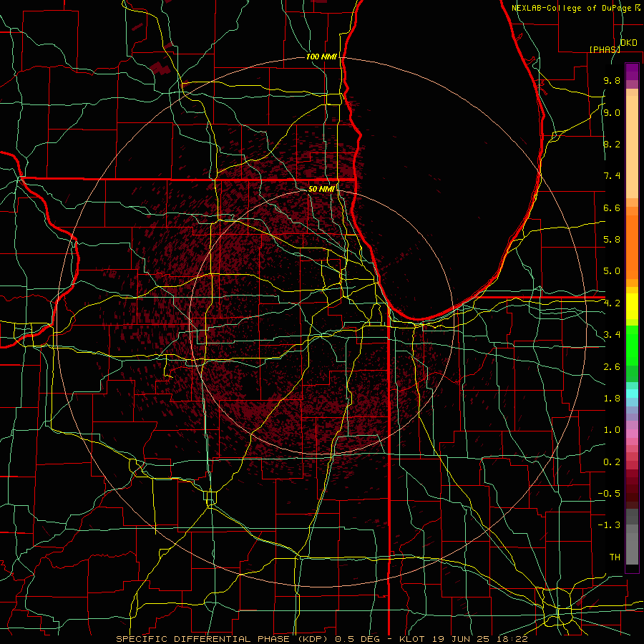Image resolution: width=644 pixels, height=644 pixels.
Task: Click the bright green color bar segment
Action: [632, 346]
